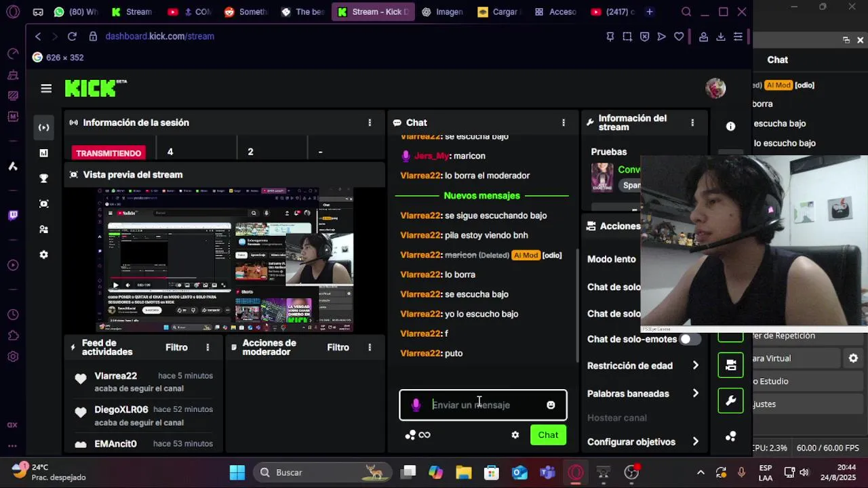This screenshot has height=488, width=868.
Task: Click the three-dots cluster icon at column bottom
Action: pyautogui.click(x=730, y=436)
